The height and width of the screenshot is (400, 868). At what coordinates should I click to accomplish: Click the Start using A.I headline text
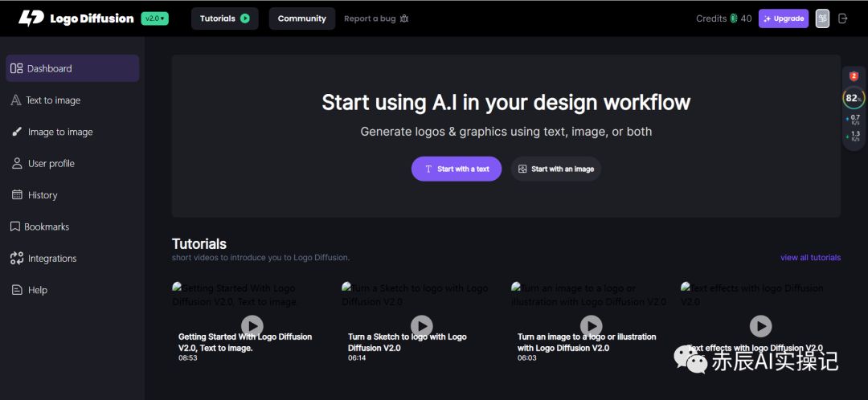(x=506, y=102)
